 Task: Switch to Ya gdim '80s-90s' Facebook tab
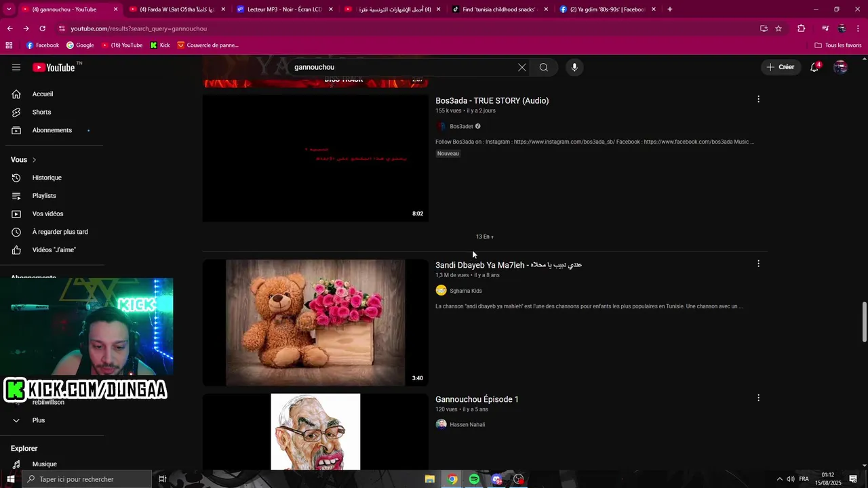pos(608,9)
